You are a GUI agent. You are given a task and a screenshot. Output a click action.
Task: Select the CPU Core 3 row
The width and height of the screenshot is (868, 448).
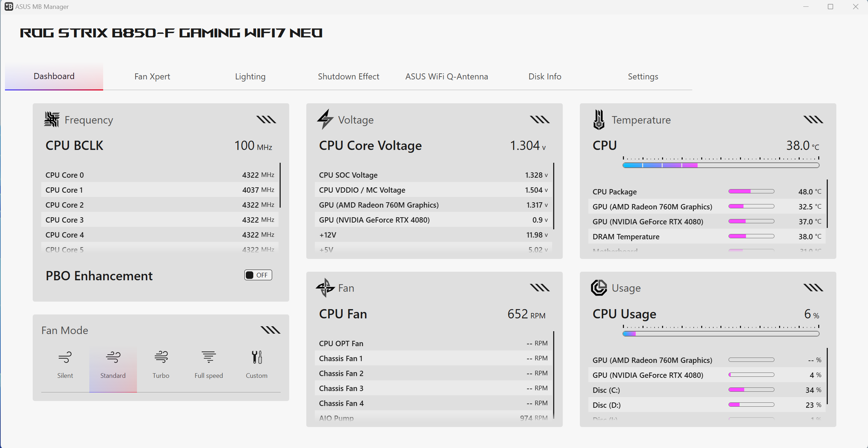click(160, 220)
